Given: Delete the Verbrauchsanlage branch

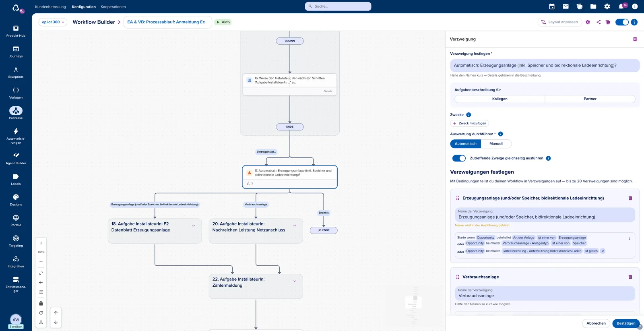Looking at the screenshot, I should pos(630,277).
